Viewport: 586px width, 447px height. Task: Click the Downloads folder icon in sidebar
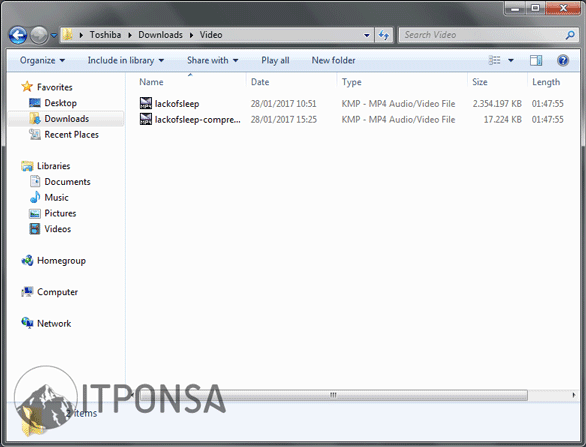click(35, 118)
